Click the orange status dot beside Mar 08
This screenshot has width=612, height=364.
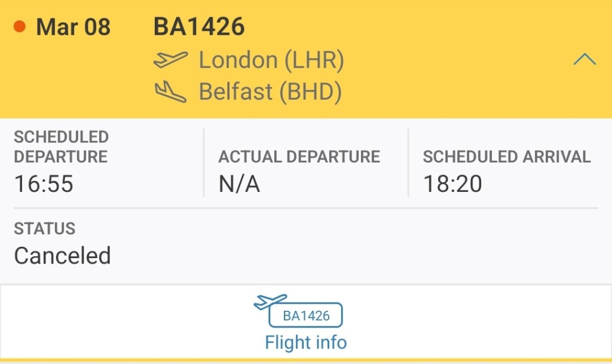pyautogui.click(x=20, y=27)
